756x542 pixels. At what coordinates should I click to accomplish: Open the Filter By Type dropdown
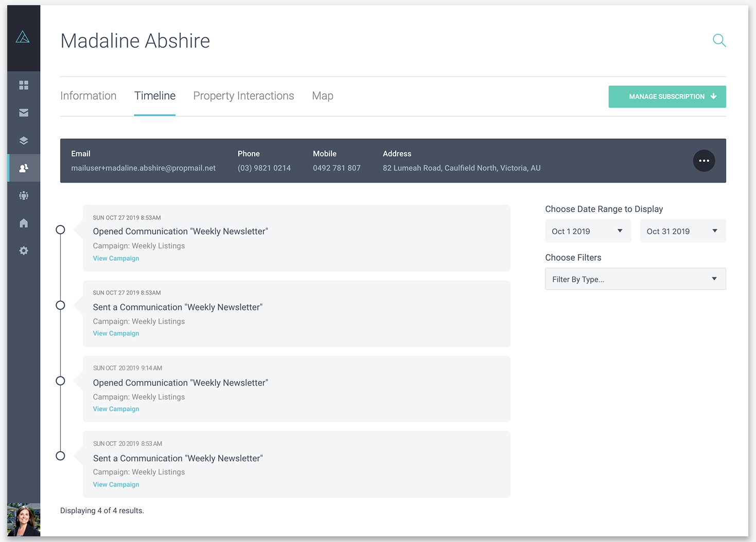coord(635,279)
